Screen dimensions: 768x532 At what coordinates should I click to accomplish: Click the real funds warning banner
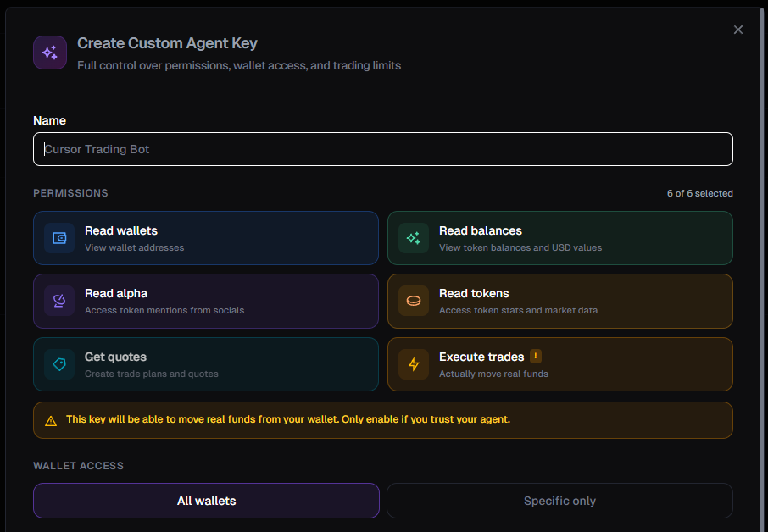click(x=382, y=419)
